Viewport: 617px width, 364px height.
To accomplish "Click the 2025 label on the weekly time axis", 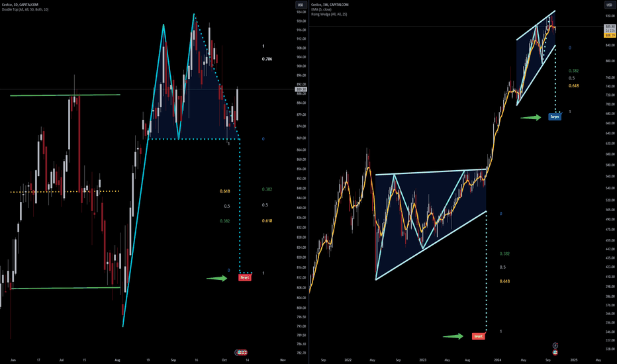I will pos(574,360).
